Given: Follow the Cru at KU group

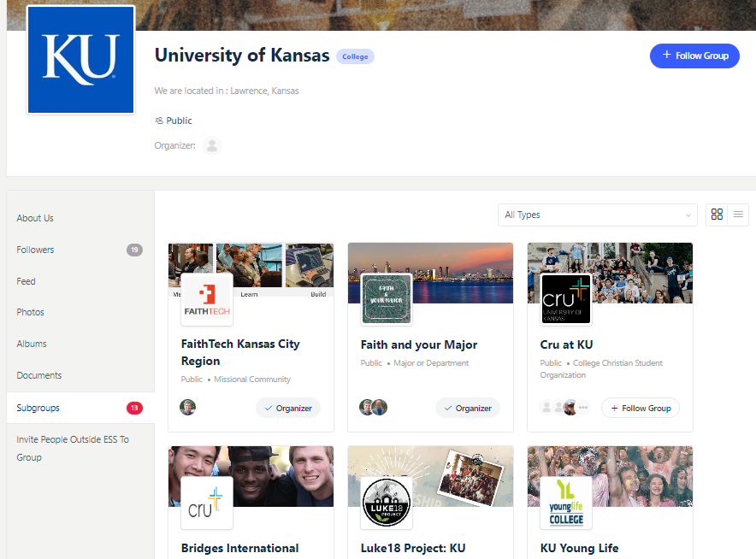Looking at the screenshot, I should pyautogui.click(x=641, y=409).
